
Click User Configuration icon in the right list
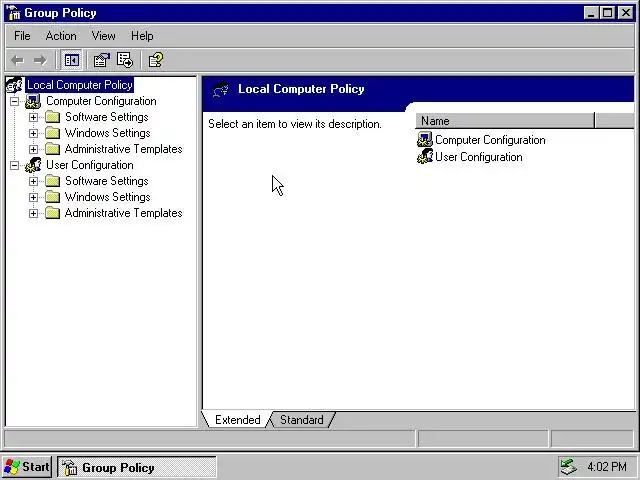click(x=424, y=157)
